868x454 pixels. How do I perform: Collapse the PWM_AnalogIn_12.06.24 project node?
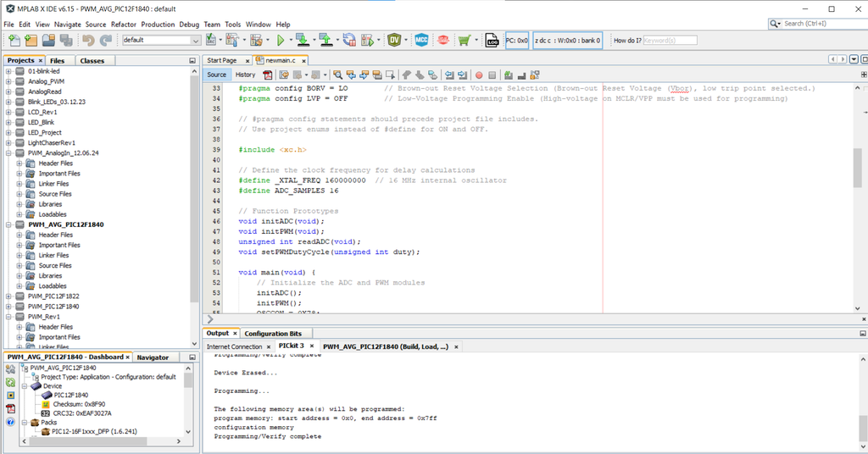click(8, 153)
